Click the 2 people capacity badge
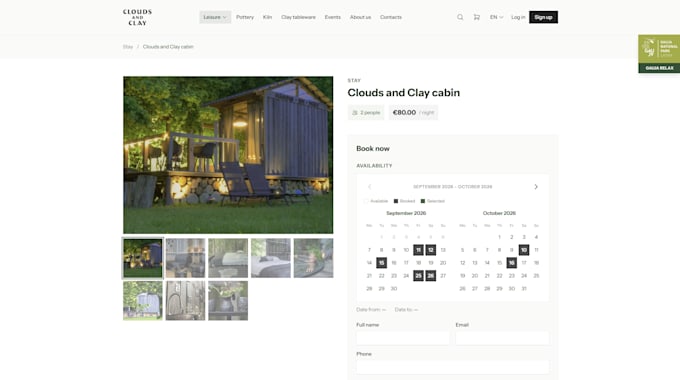The height and width of the screenshot is (380, 680). [x=366, y=113]
